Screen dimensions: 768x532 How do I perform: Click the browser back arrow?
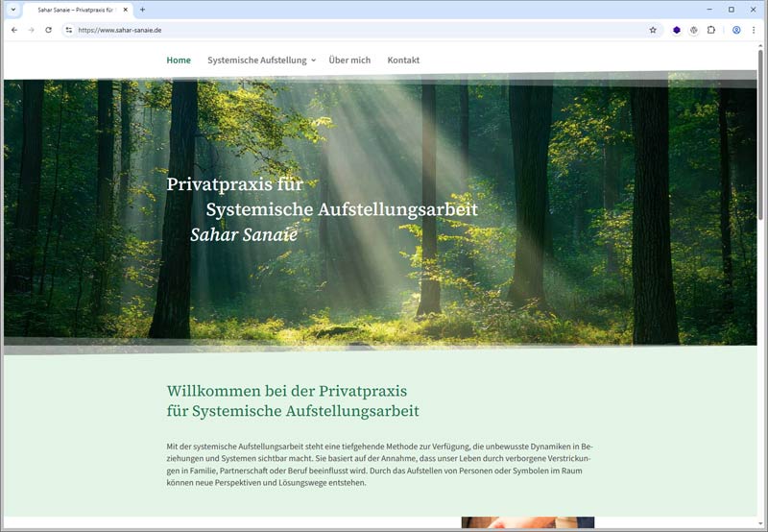13,30
